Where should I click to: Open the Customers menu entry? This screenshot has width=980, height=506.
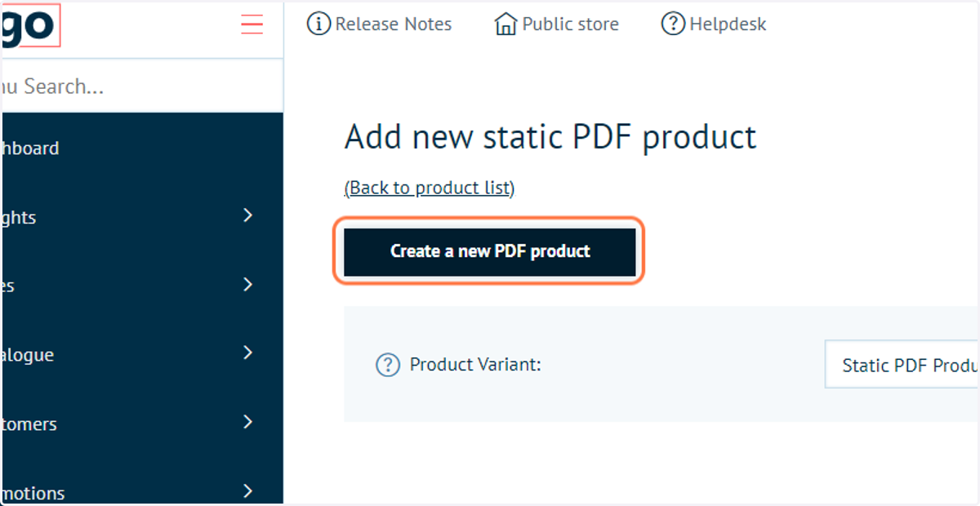tap(29, 424)
